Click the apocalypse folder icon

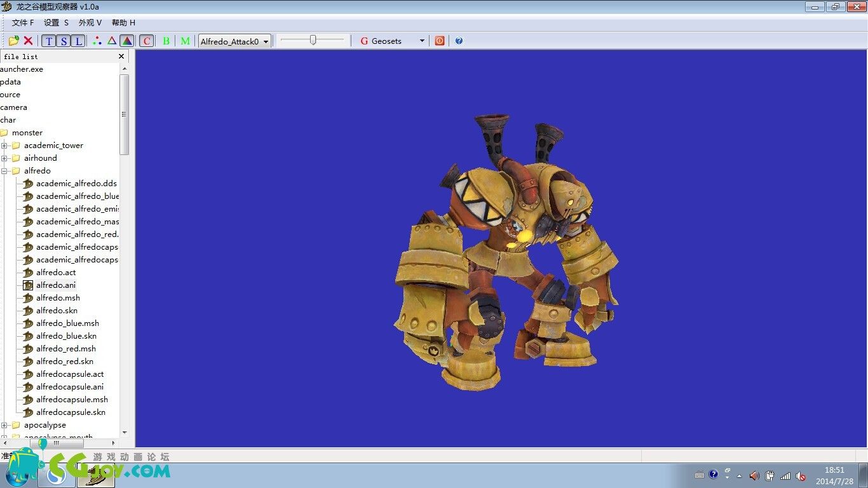16,425
